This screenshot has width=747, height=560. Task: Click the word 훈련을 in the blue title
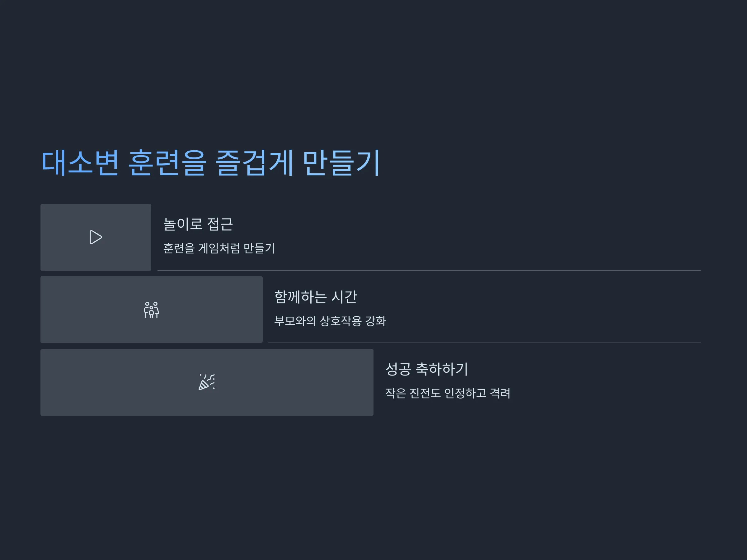click(167, 163)
